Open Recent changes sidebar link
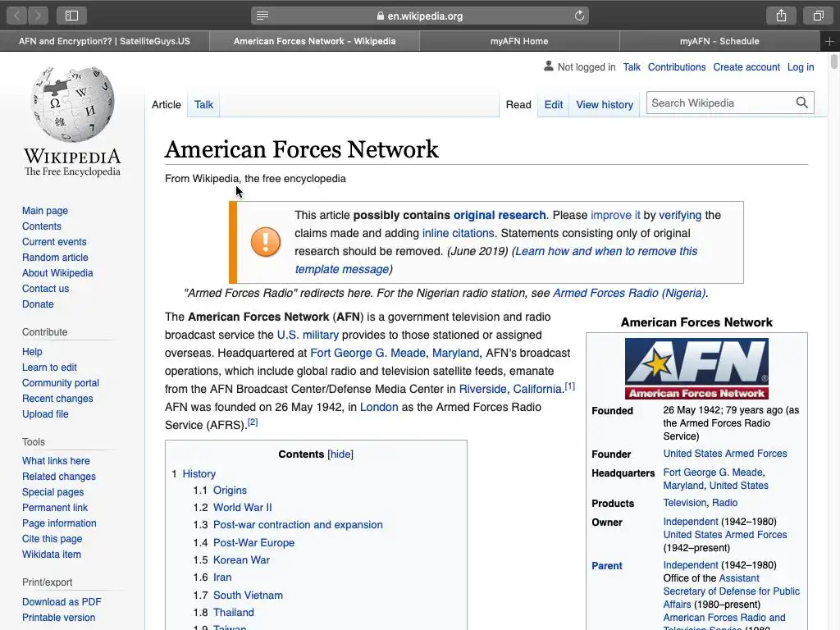 (57, 399)
